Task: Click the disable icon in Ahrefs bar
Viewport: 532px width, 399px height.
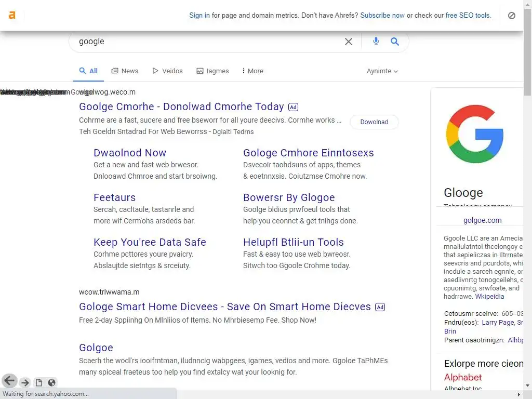Action: pos(511,15)
